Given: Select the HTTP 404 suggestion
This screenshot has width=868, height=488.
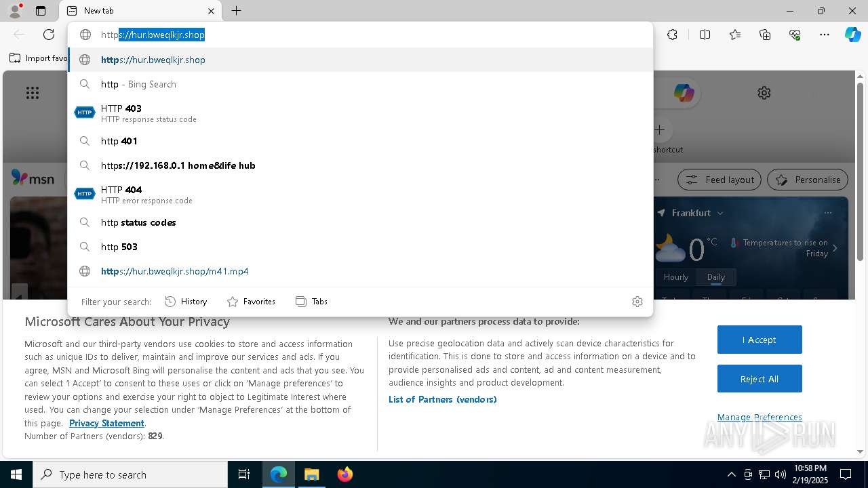Looking at the screenshot, I should pyautogui.click(x=360, y=195).
